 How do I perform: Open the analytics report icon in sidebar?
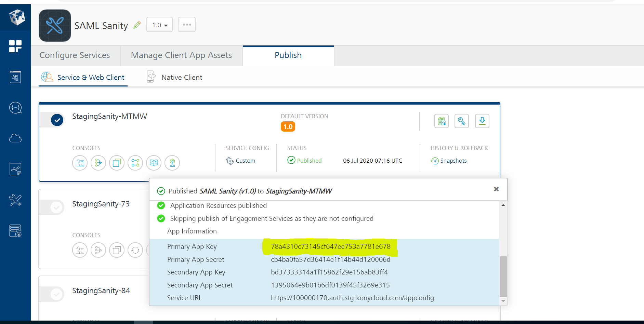click(15, 169)
